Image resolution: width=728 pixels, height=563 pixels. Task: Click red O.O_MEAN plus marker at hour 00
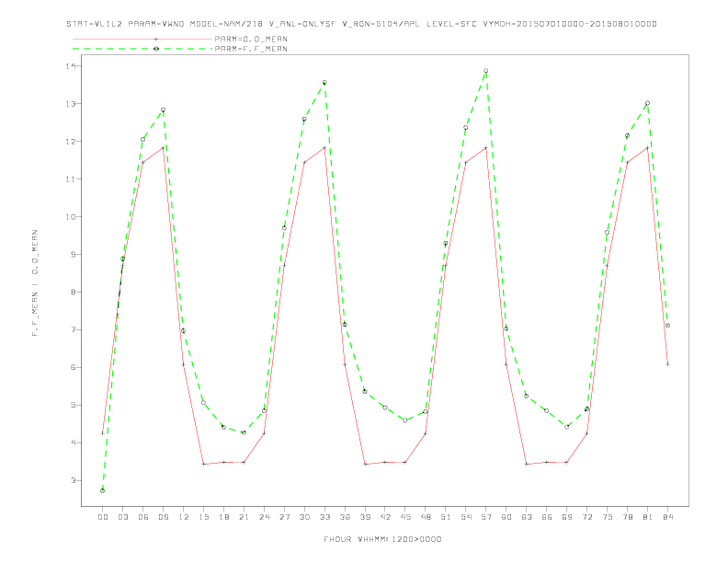103,433
